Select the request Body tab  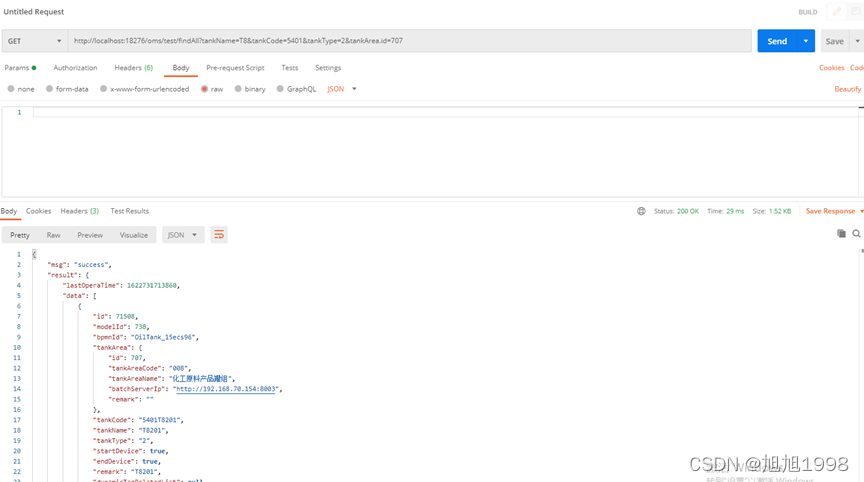pos(181,68)
